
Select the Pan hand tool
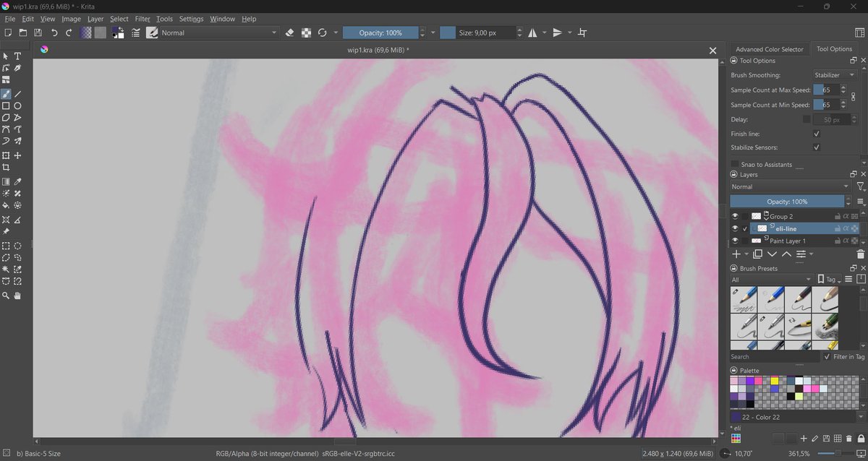[x=18, y=296]
